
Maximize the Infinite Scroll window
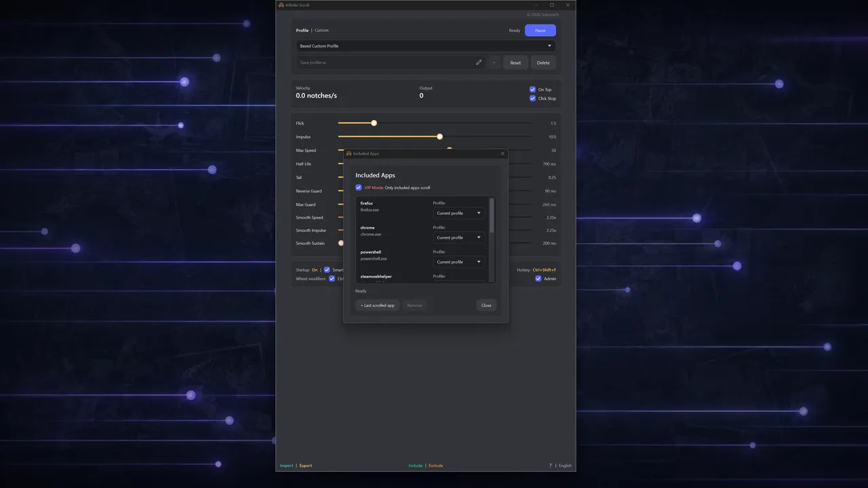click(551, 5)
